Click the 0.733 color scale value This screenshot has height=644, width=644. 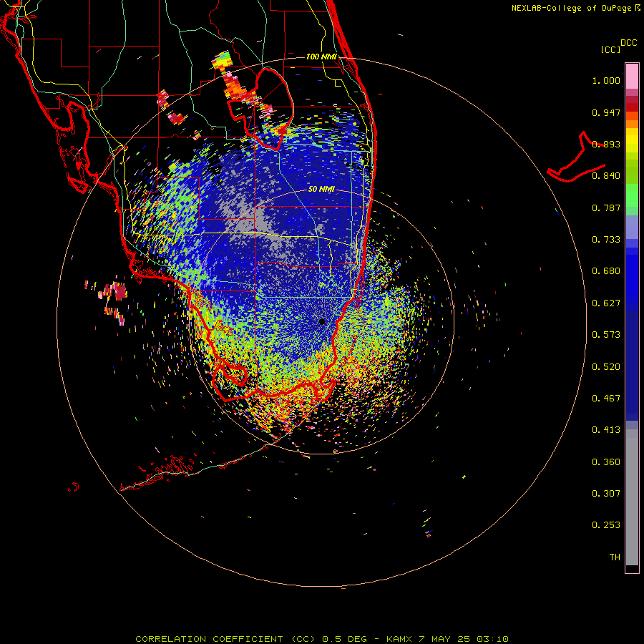pos(606,240)
